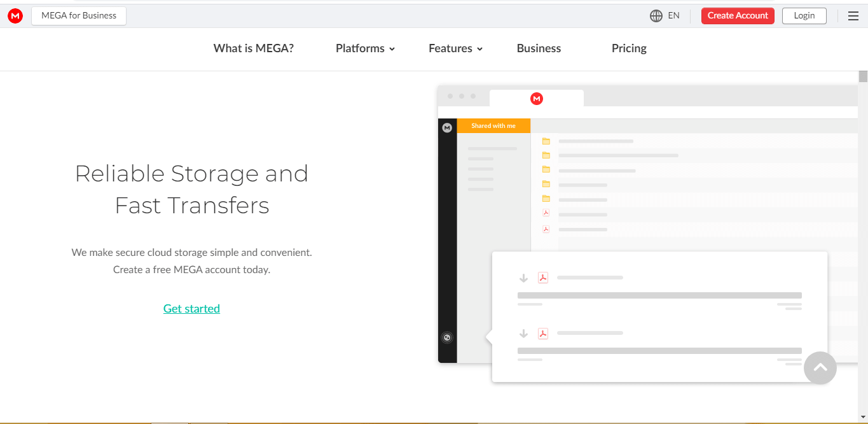Click the second PDF icon in transfer popup

543,333
